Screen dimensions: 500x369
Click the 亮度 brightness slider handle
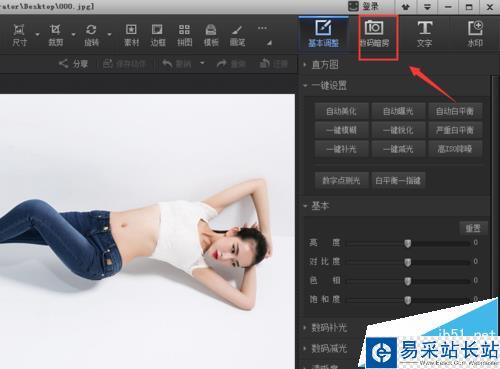point(407,243)
